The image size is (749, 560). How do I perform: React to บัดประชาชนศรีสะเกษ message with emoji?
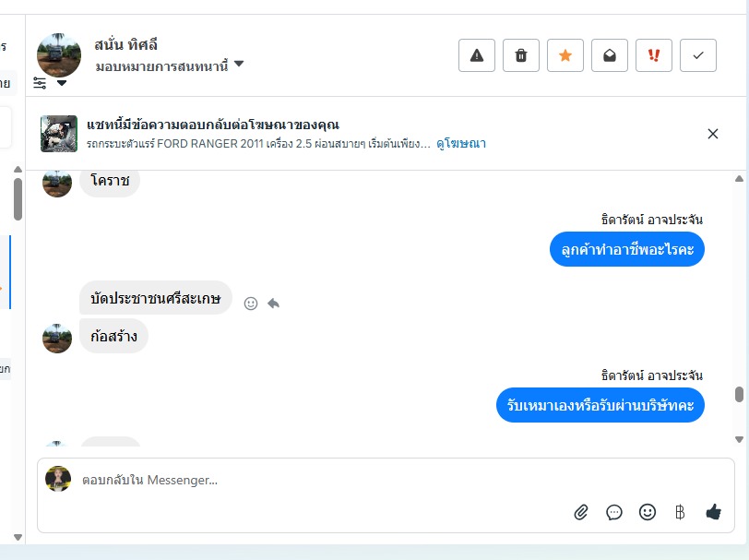tap(251, 303)
